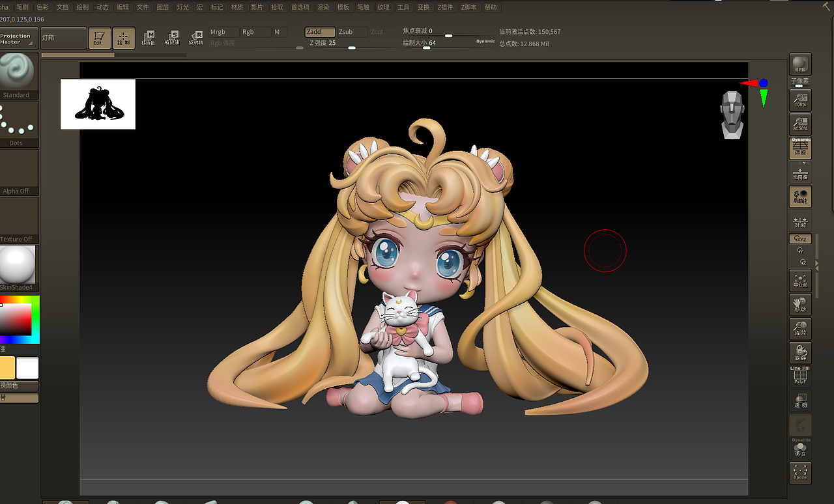Open Xpose exploded view

click(800, 472)
